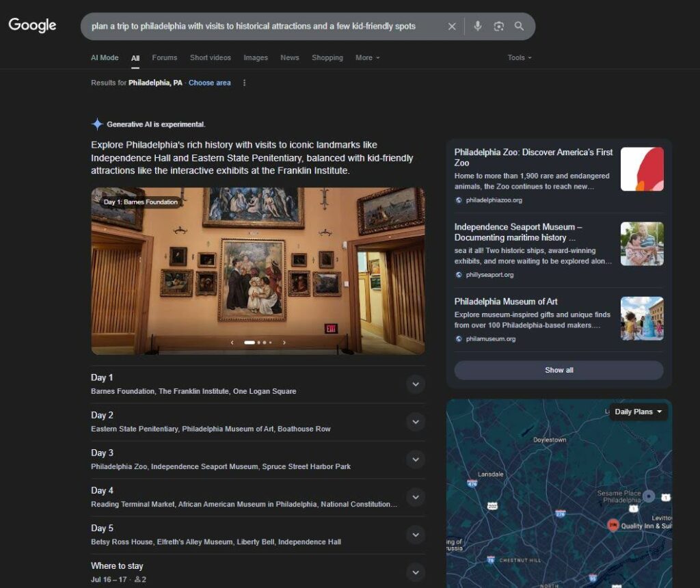Switch to AI Mode tab
The image size is (700, 588).
(105, 58)
